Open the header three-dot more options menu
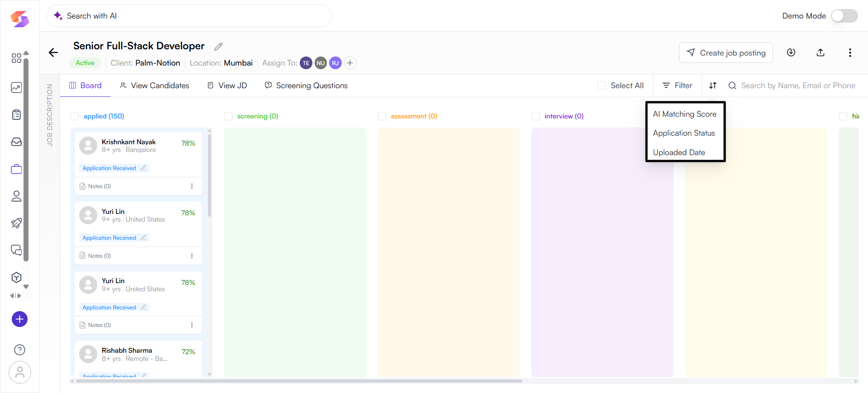The image size is (868, 393). (850, 52)
